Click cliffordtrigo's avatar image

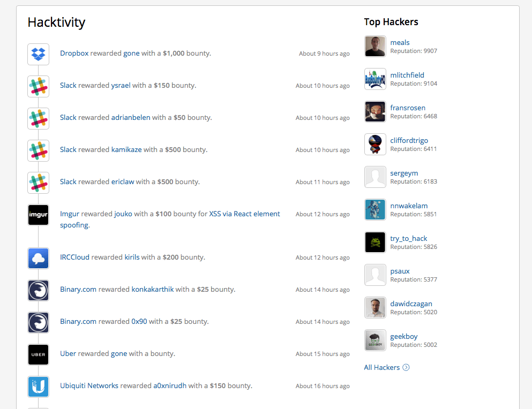pos(375,145)
